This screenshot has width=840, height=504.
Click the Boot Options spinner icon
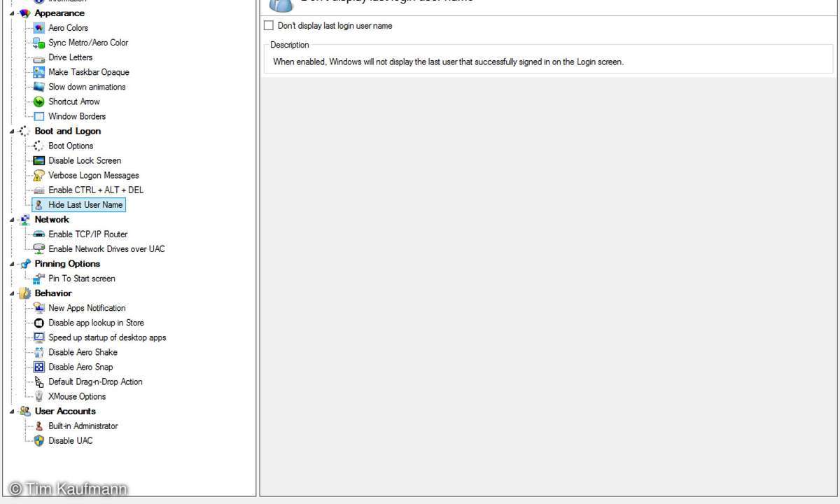click(x=39, y=146)
